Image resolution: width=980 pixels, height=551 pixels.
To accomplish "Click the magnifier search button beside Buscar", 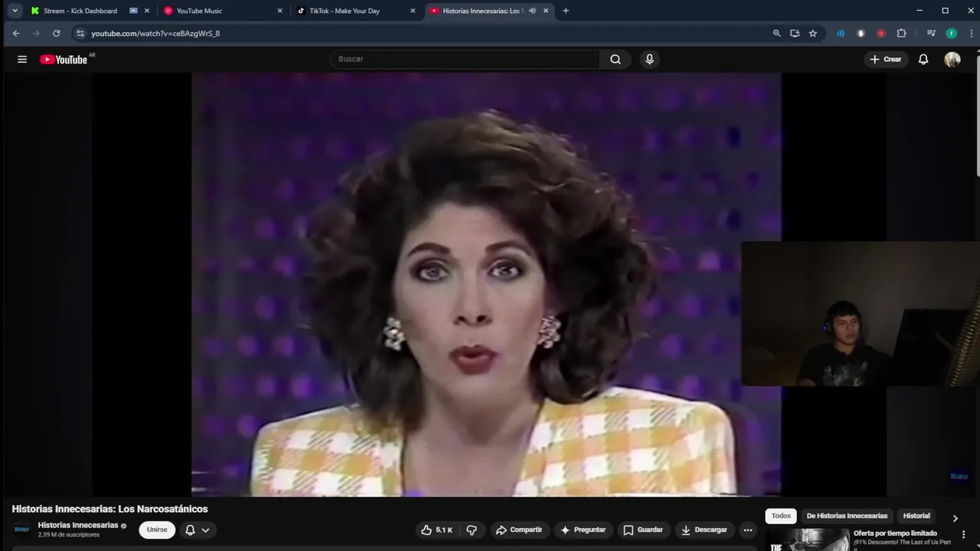I will tap(616, 60).
